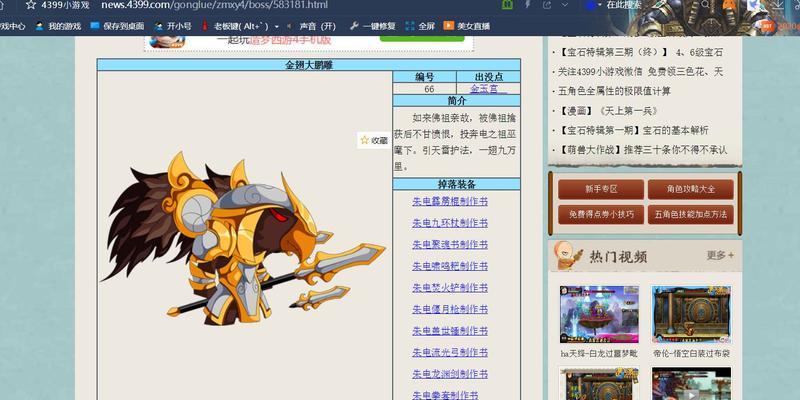Viewport: 800px width, 400px height.
Task: Open 朱电偃月枪制作书 link
Action: click(x=450, y=309)
